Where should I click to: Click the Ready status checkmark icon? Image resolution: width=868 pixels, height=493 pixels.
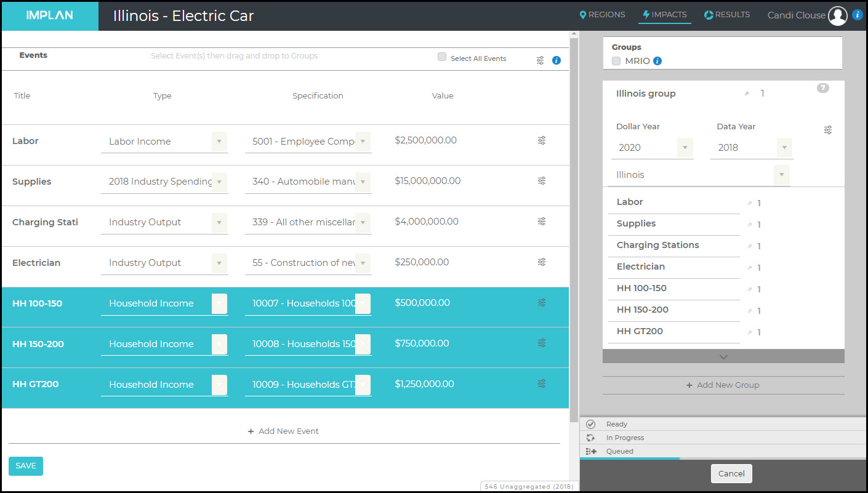(x=590, y=424)
